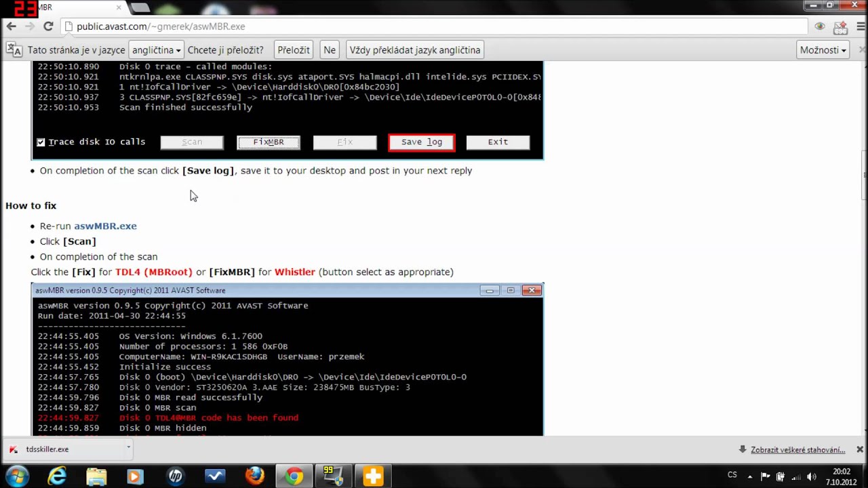Click the clock showing 20:02
Screen dimensions: 868x488
842,476
